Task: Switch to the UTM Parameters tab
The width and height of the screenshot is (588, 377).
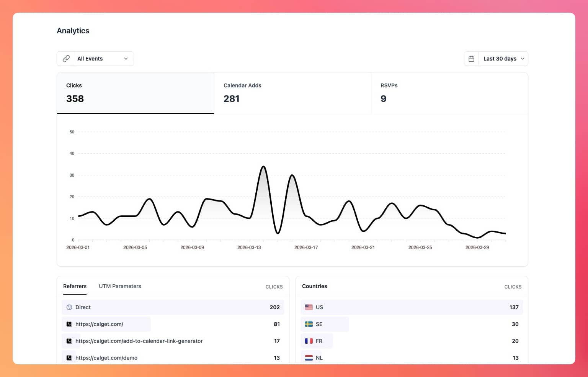Action: click(x=120, y=286)
